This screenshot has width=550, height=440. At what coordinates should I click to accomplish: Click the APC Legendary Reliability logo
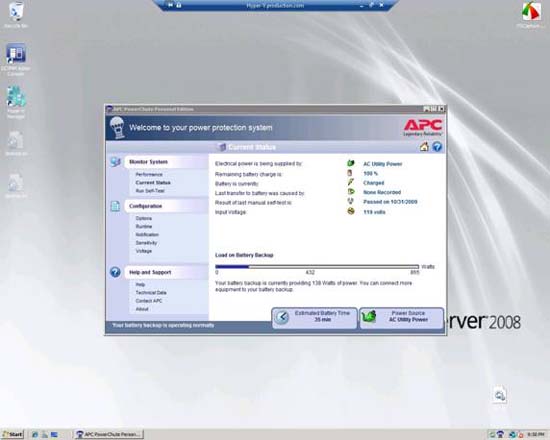pyautogui.click(x=423, y=128)
